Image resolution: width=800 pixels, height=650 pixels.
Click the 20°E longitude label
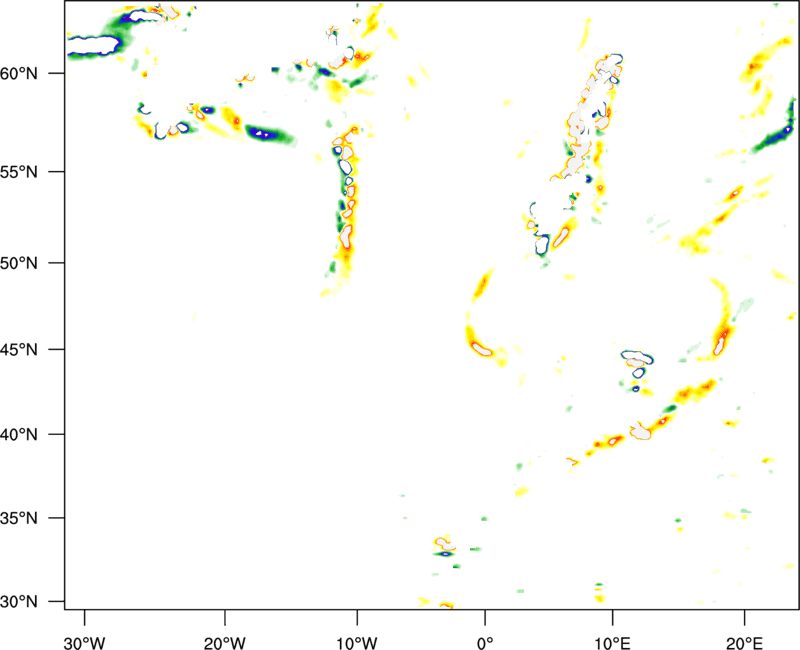click(x=744, y=643)
